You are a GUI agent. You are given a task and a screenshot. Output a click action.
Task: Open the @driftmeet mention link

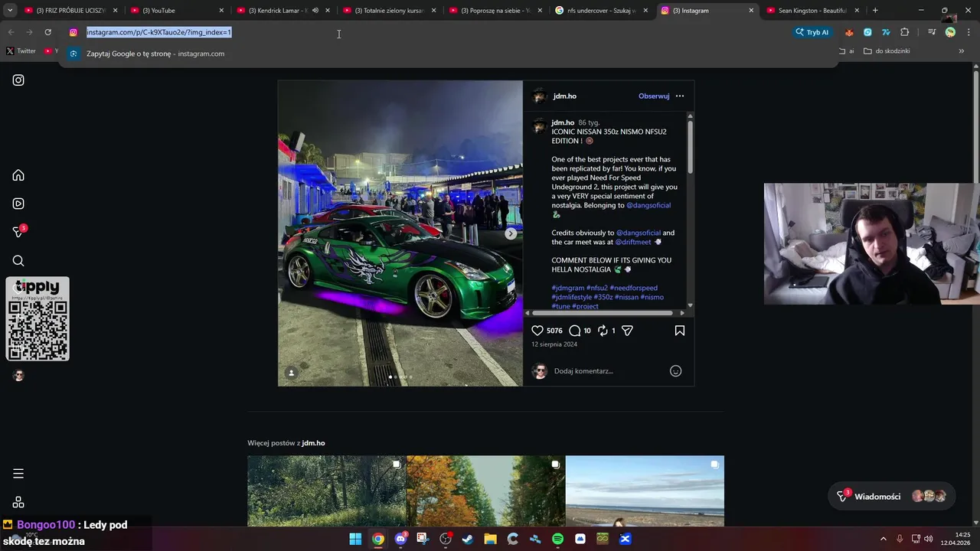[633, 243]
